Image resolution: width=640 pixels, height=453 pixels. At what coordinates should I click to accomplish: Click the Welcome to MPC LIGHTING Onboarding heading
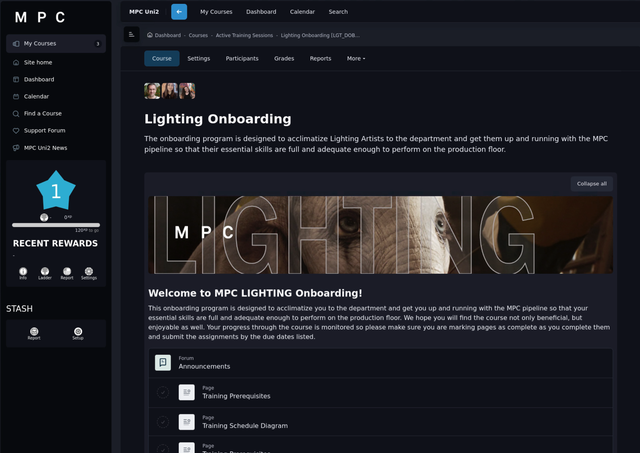coord(255,293)
